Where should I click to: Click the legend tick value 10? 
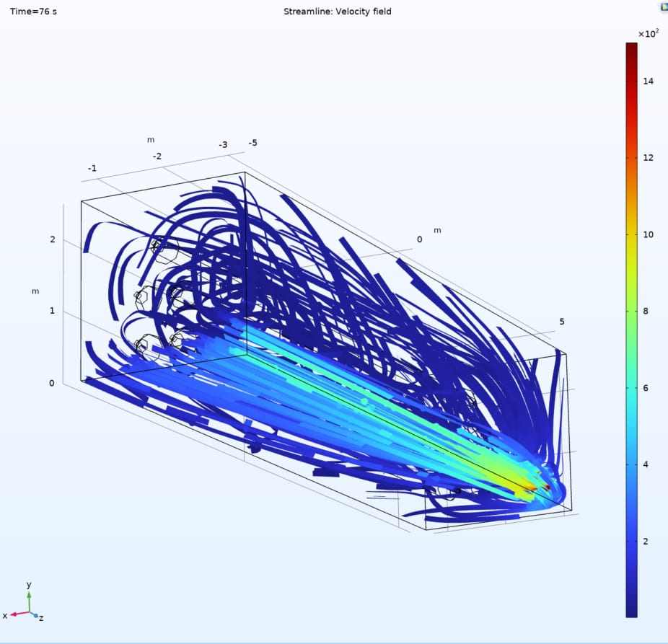point(648,234)
